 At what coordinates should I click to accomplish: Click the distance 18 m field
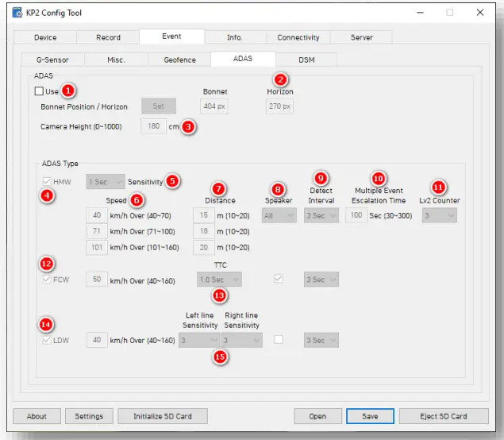pos(204,231)
